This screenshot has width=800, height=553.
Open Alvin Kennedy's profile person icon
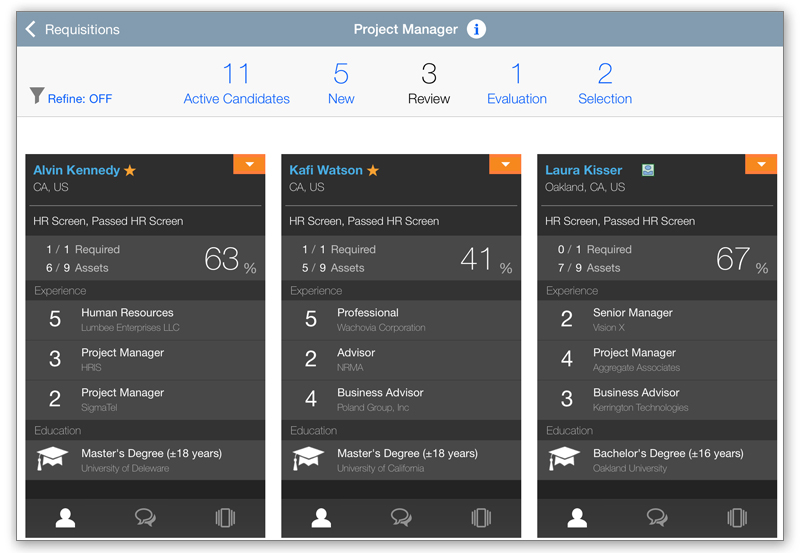[x=65, y=518]
